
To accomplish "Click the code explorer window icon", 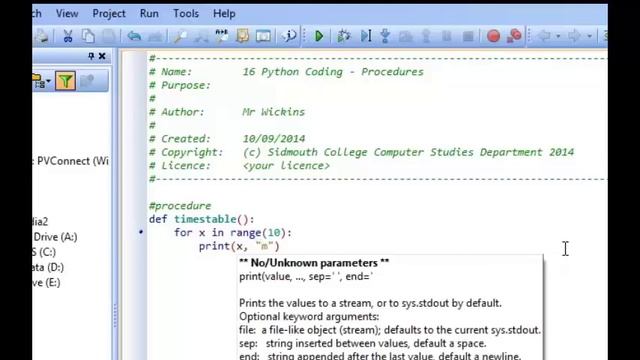I will click(263, 36).
